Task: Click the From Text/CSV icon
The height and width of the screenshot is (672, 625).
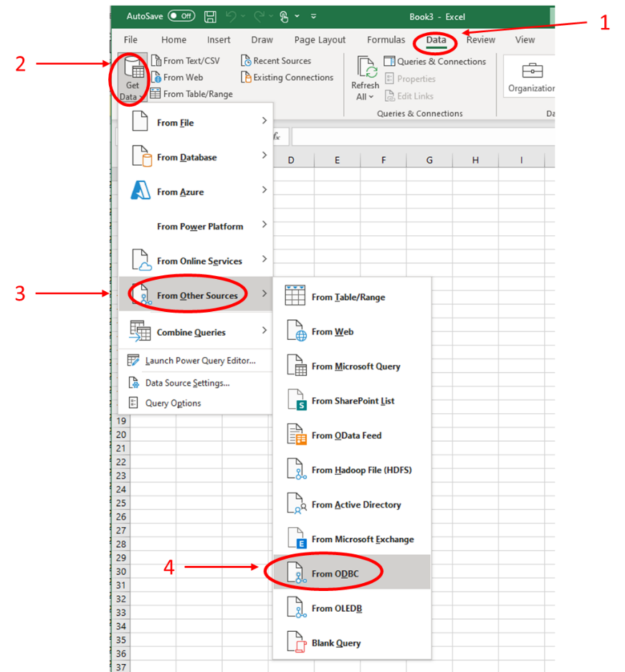Action: coord(156,61)
